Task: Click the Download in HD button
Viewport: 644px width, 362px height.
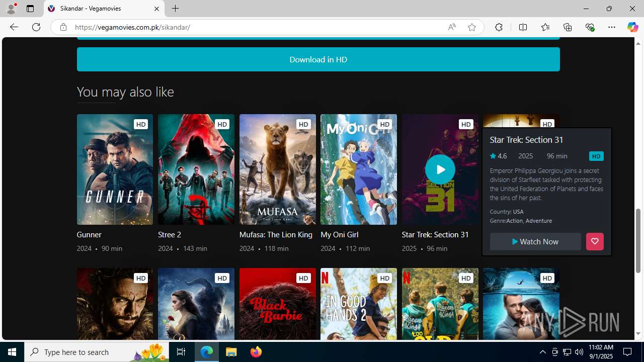Action: coord(318,59)
